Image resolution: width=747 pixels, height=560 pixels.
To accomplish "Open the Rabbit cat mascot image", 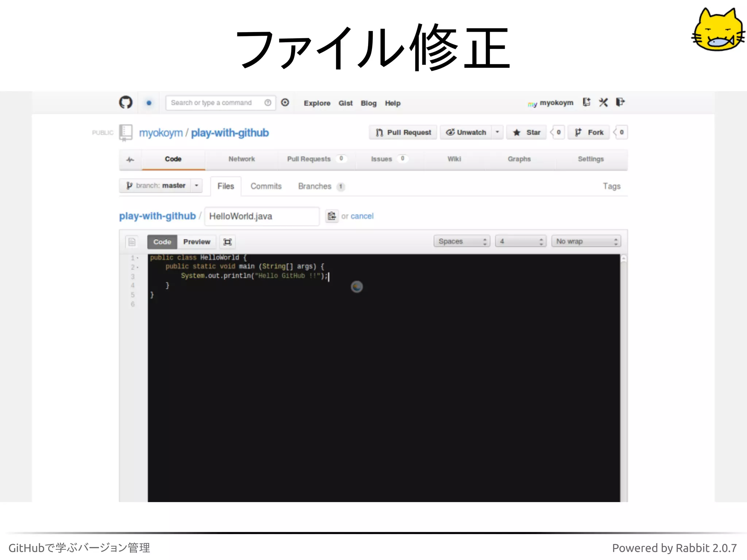I will (x=718, y=30).
